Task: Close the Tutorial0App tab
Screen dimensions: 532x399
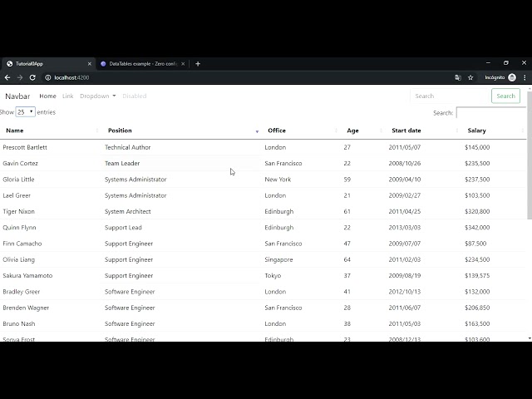Action: [90, 64]
